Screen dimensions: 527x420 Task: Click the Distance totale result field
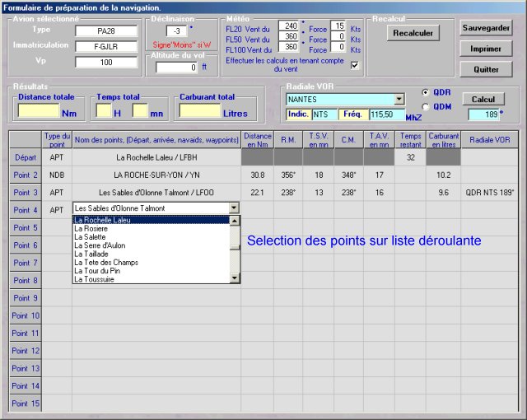[39, 110]
